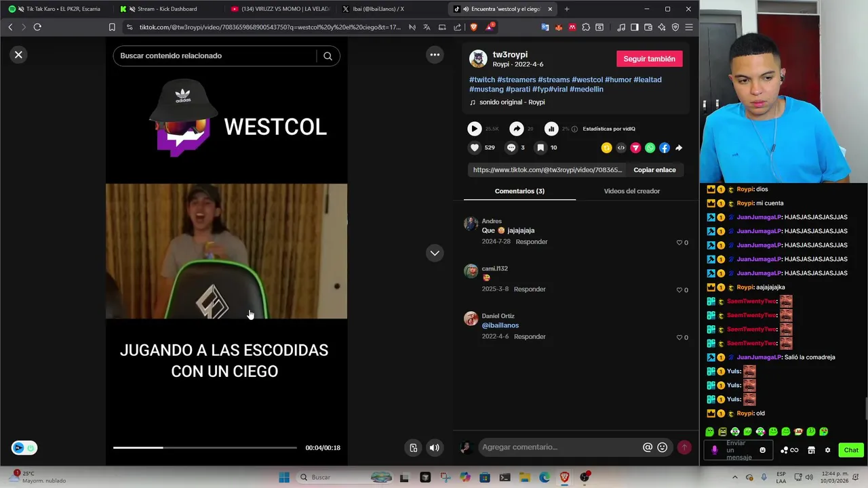Go to next video with down chevron

(435, 253)
